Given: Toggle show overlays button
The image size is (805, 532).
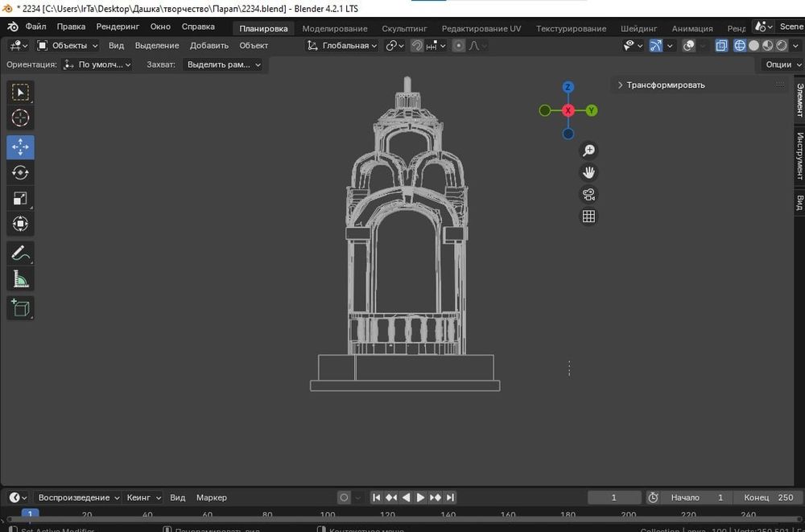Looking at the screenshot, I should point(689,46).
